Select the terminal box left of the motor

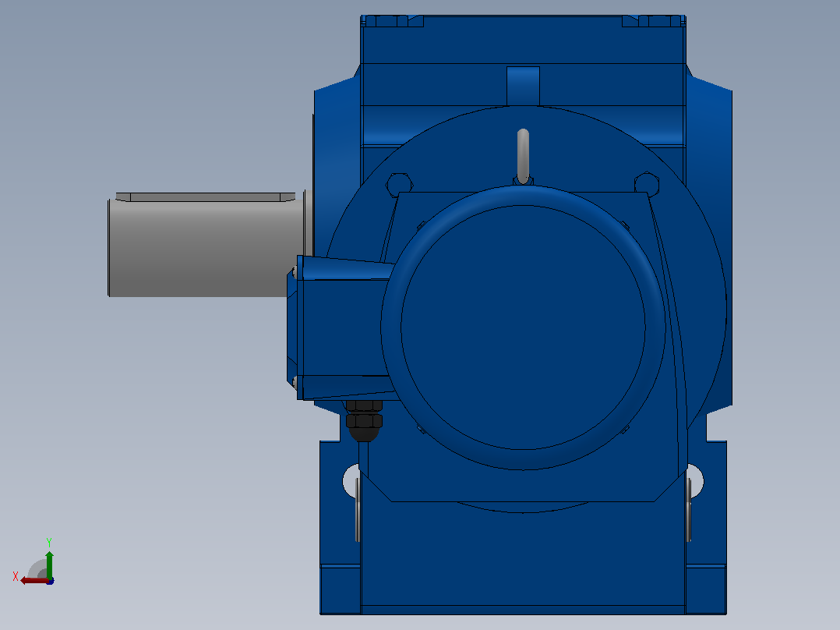[x=343, y=327]
